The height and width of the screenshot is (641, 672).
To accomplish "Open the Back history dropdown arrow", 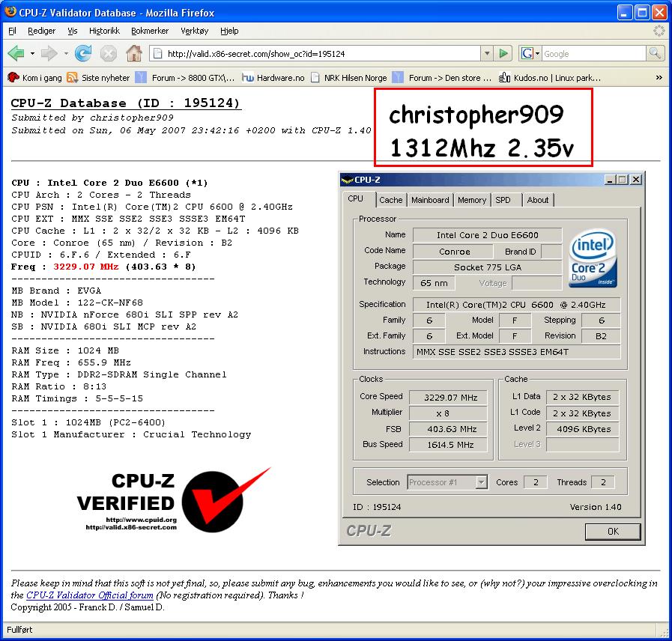I will [x=32, y=54].
